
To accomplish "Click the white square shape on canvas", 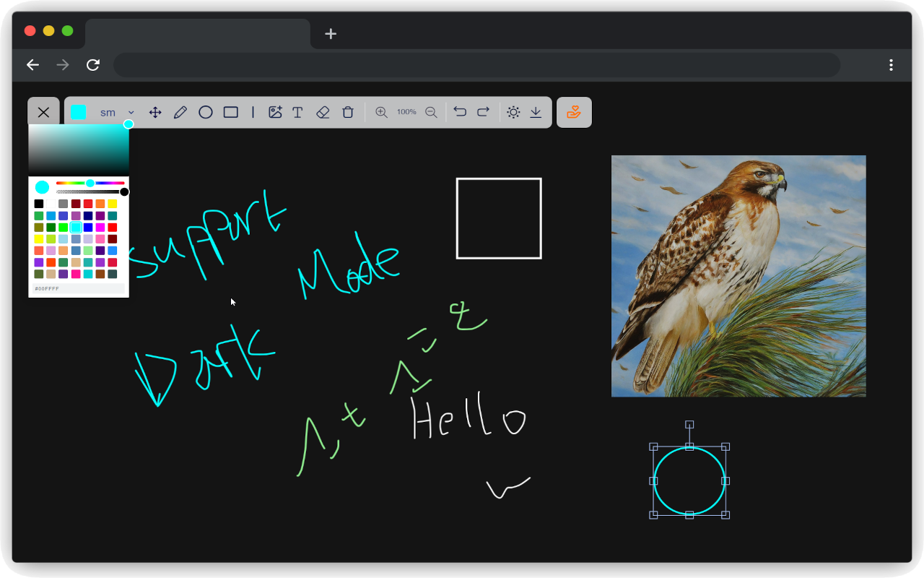I will [499, 218].
